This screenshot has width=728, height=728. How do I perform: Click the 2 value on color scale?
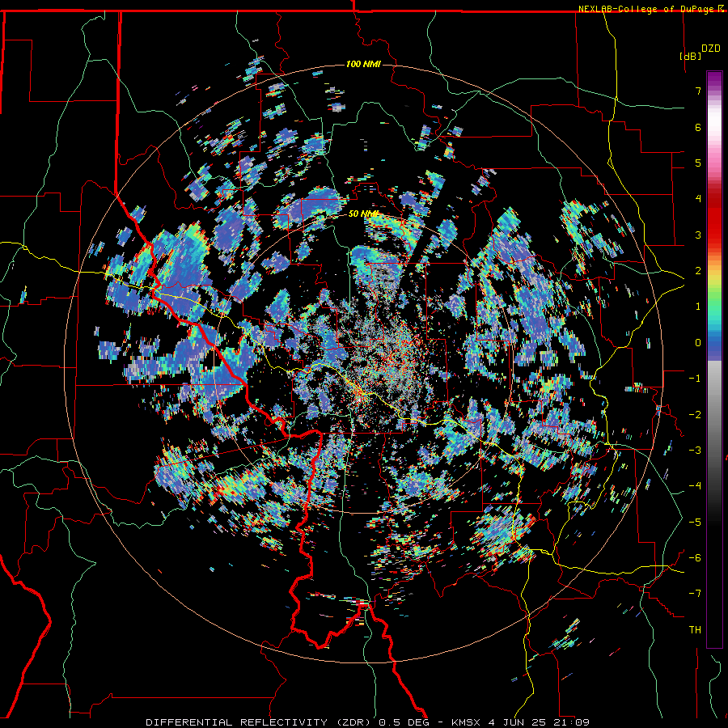(698, 271)
